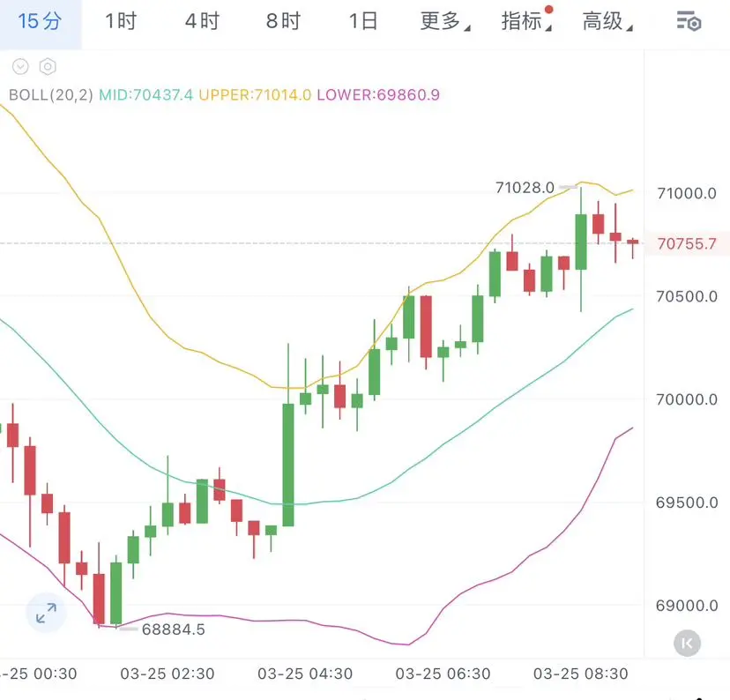Click the MID:70437.4 value
The image size is (730, 700).
click(x=145, y=95)
